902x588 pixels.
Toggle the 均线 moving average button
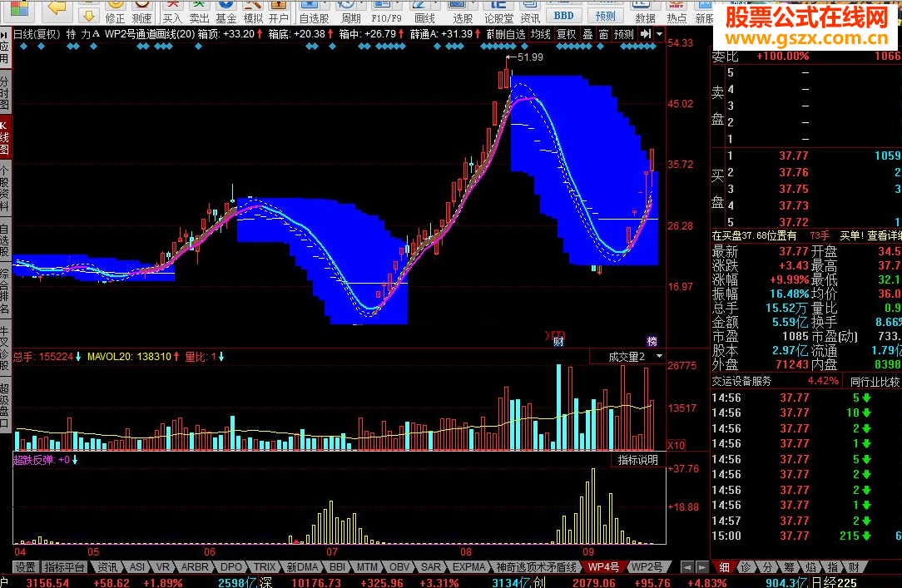click(x=541, y=34)
